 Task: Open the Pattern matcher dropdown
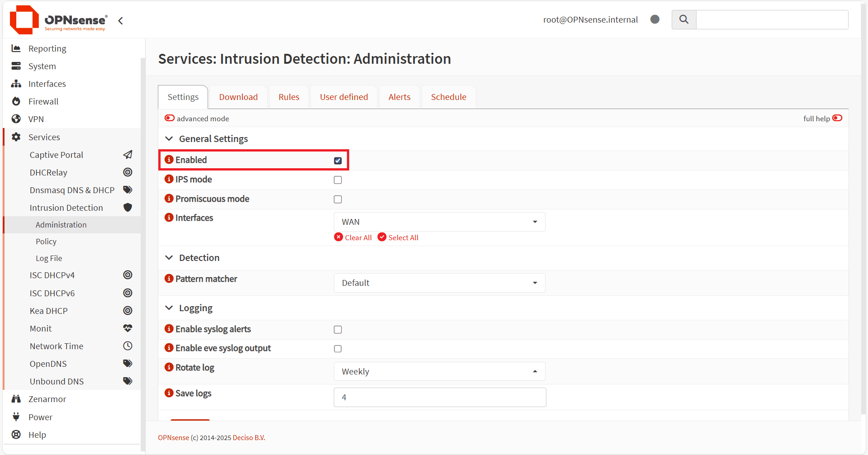[x=439, y=283]
